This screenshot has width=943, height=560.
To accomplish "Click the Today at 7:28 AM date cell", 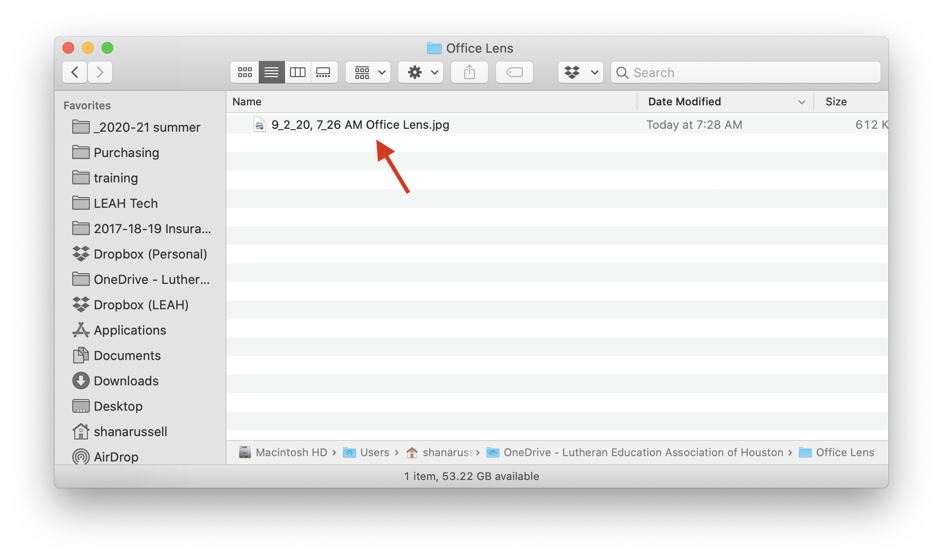I will point(694,125).
